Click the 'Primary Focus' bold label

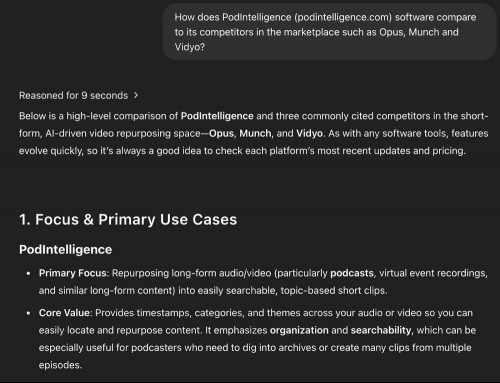pos(72,273)
